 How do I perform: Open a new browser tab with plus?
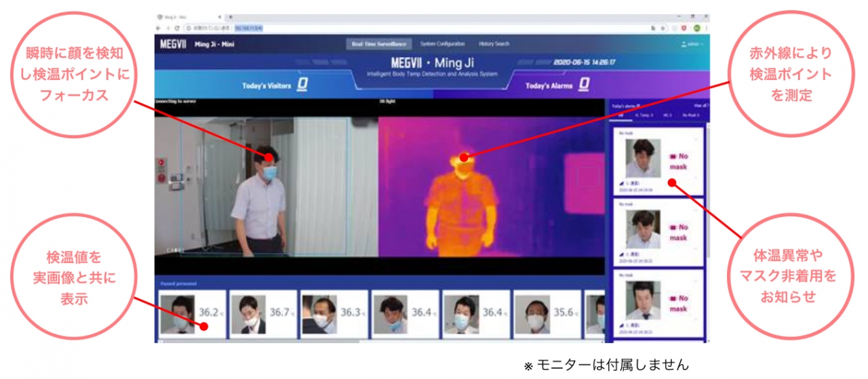[x=231, y=16]
